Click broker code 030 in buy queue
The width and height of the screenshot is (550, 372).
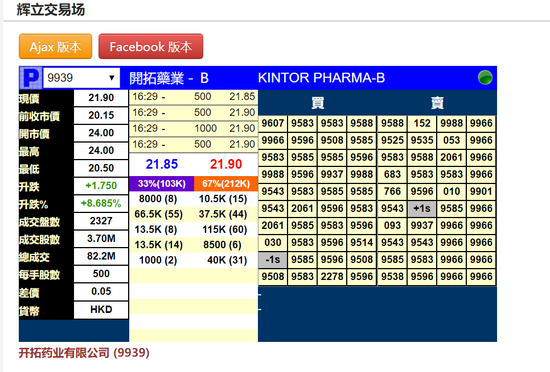point(273,242)
